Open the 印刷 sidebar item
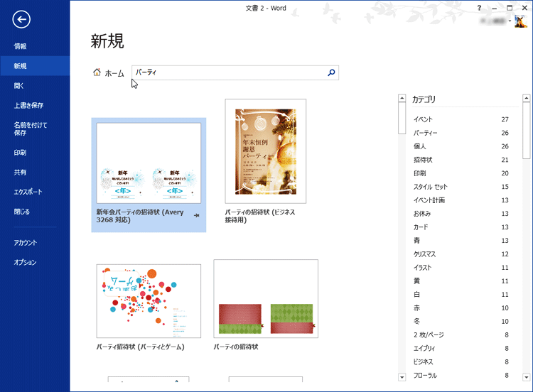Image resolution: width=533 pixels, height=392 pixels. [x=35, y=153]
